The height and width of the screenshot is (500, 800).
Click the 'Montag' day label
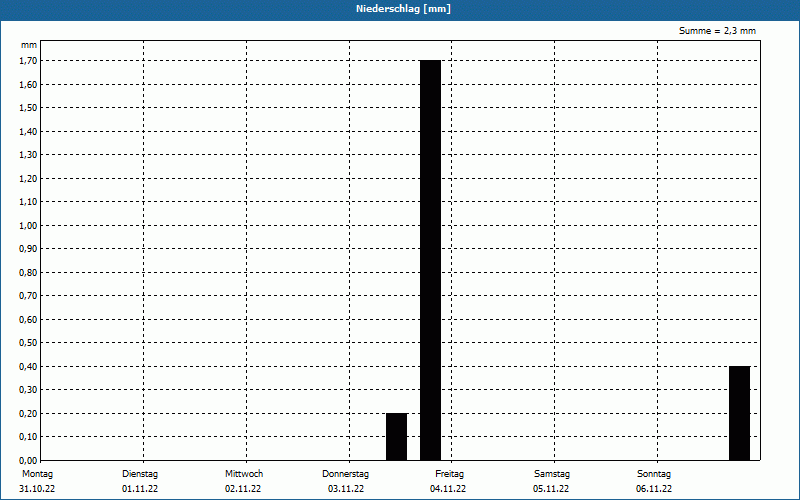click(37, 474)
